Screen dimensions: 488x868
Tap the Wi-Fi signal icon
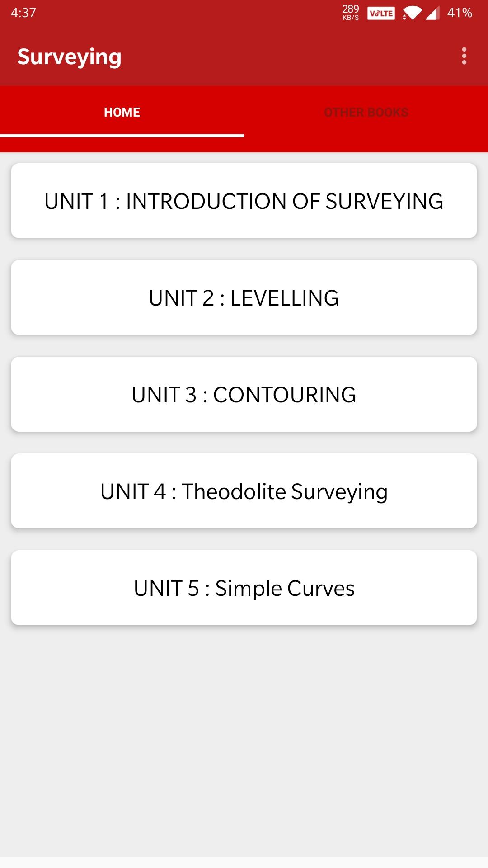[411, 13]
